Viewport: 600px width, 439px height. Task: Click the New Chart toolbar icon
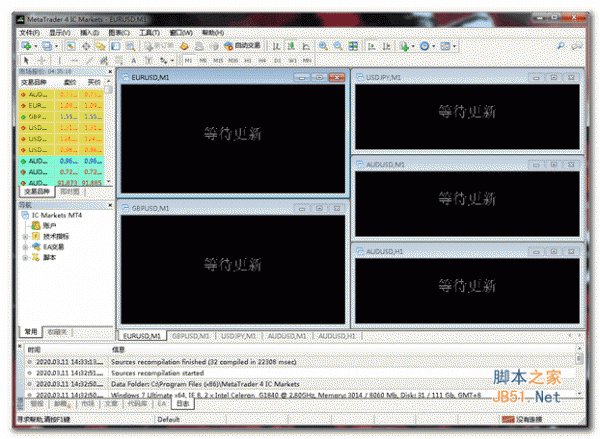[x=26, y=46]
